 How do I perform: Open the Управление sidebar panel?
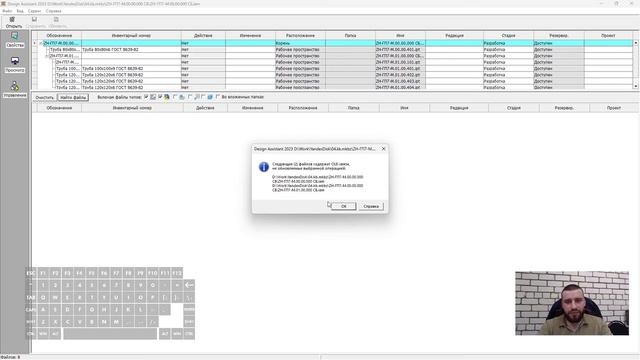coord(15,89)
